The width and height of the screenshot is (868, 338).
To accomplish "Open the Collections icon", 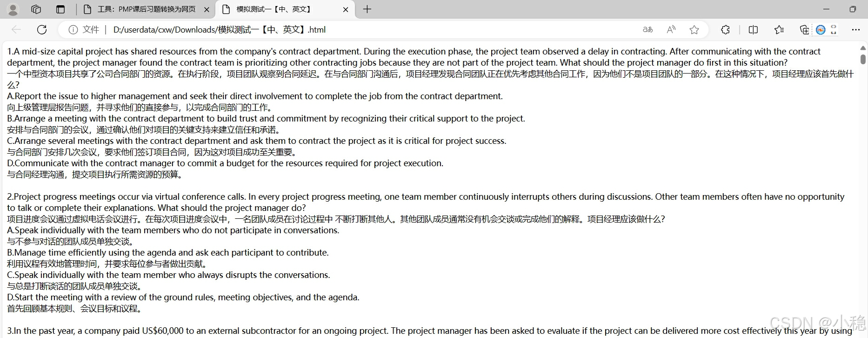I will 804,30.
